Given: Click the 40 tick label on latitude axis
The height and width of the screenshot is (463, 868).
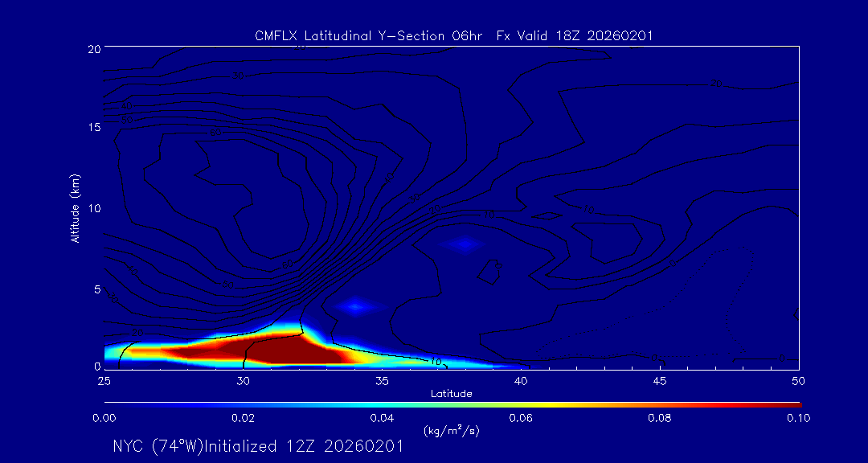Looking at the screenshot, I should pos(521,381).
